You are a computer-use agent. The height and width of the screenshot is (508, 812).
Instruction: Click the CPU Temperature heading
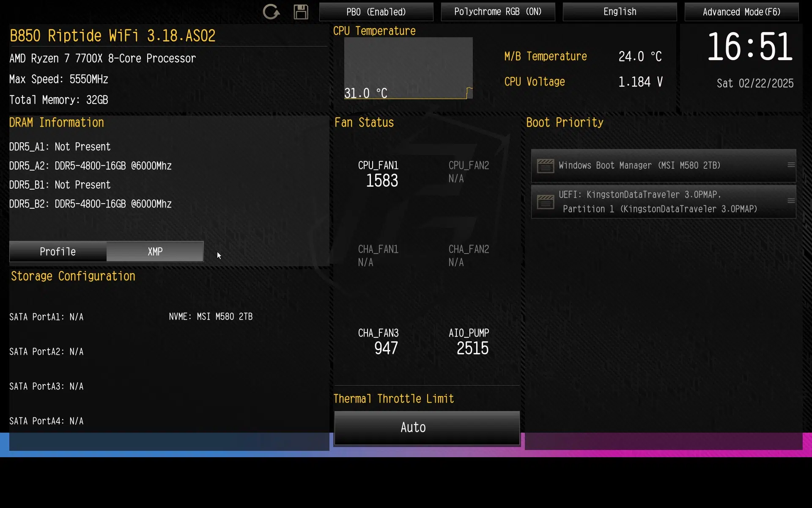pos(374,31)
